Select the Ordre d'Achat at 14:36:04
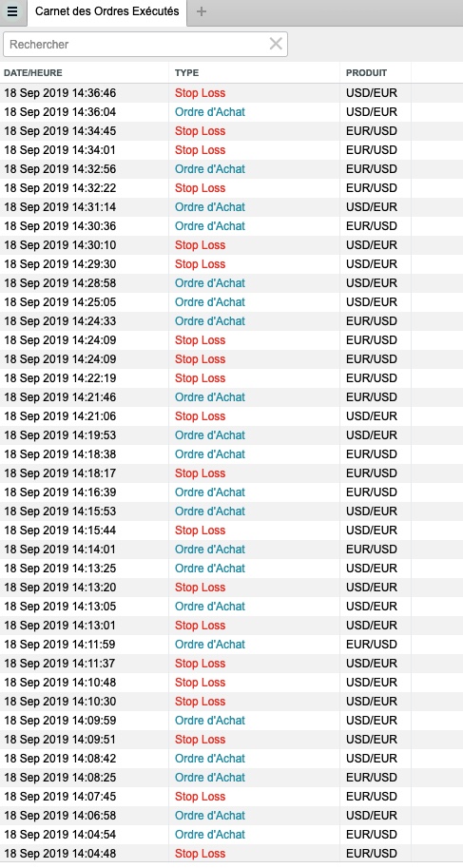Image resolution: width=463 pixels, height=868 pixels. (210, 112)
